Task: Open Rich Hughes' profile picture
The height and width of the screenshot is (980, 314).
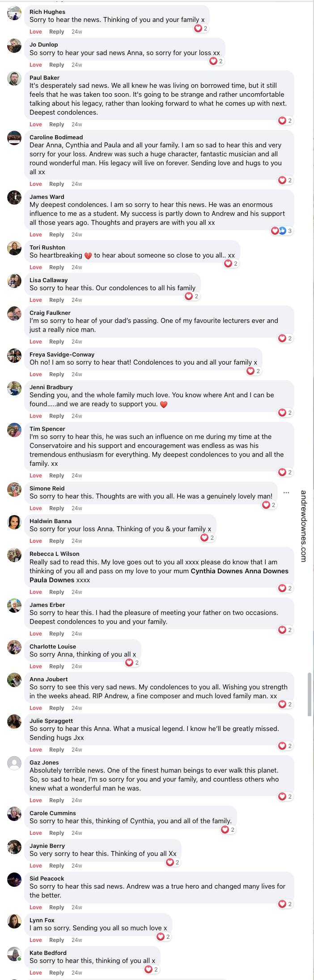Action: [14, 13]
